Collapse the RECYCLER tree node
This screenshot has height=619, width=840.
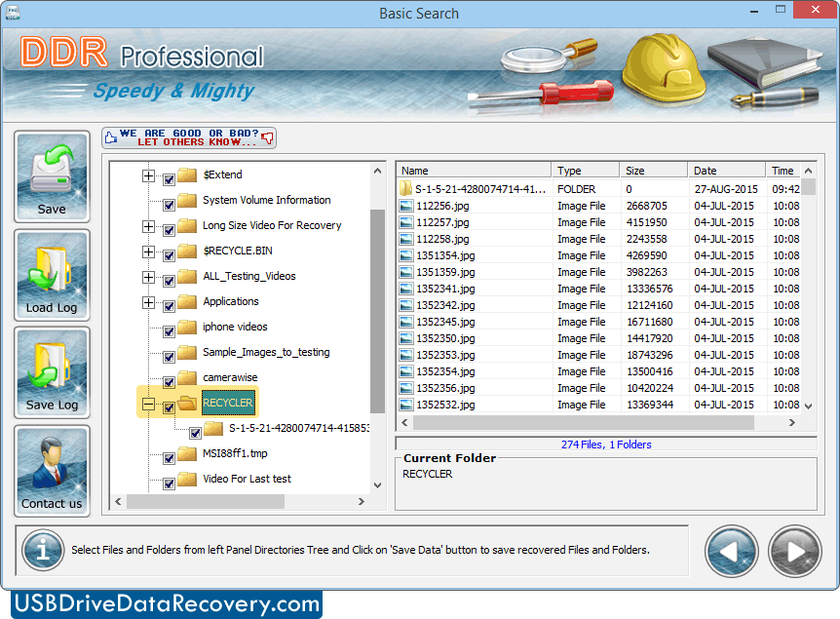point(150,402)
